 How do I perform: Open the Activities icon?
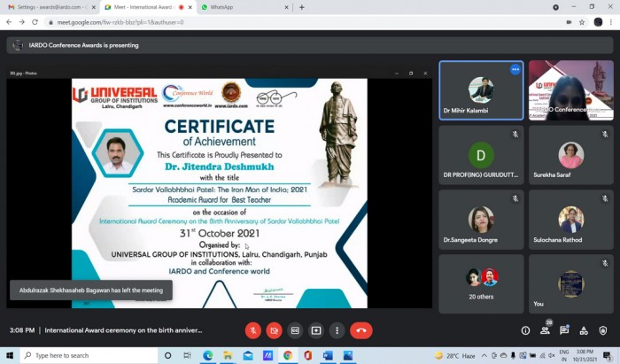tap(584, 330)
